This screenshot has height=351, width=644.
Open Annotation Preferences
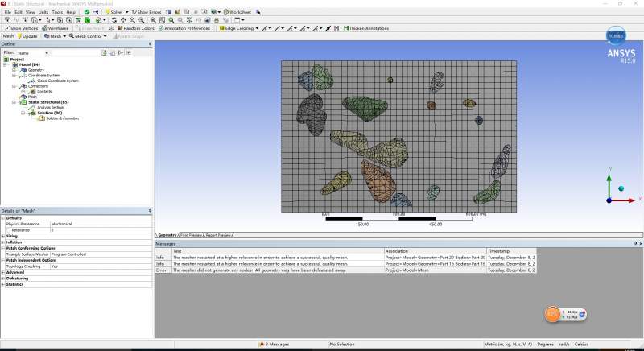[184, 28]
